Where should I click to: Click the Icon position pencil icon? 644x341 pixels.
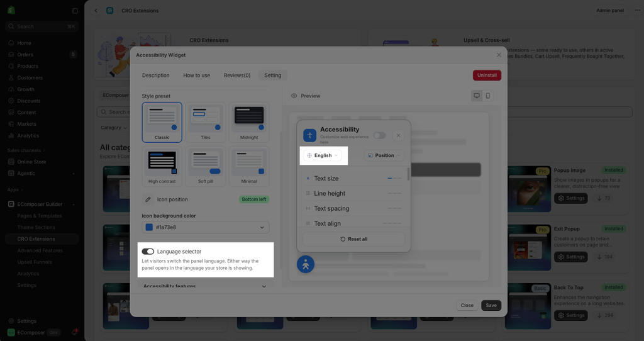(x=148, y=199)
